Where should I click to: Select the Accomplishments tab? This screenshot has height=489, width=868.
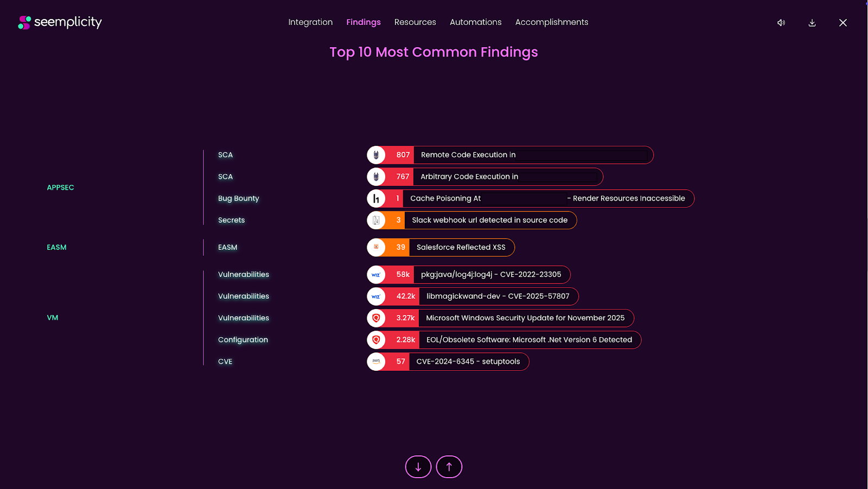click(x=552, y=22)
